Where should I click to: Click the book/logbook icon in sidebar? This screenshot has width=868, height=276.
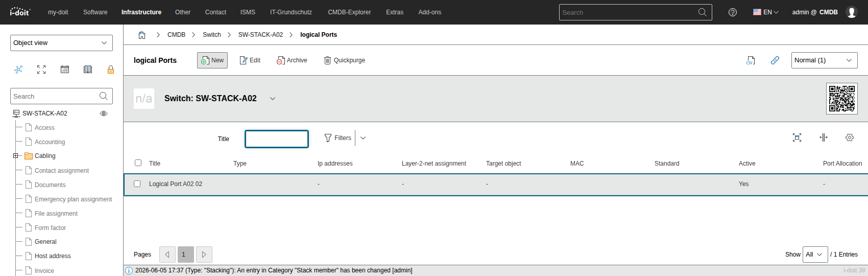(x=88, y=70)
